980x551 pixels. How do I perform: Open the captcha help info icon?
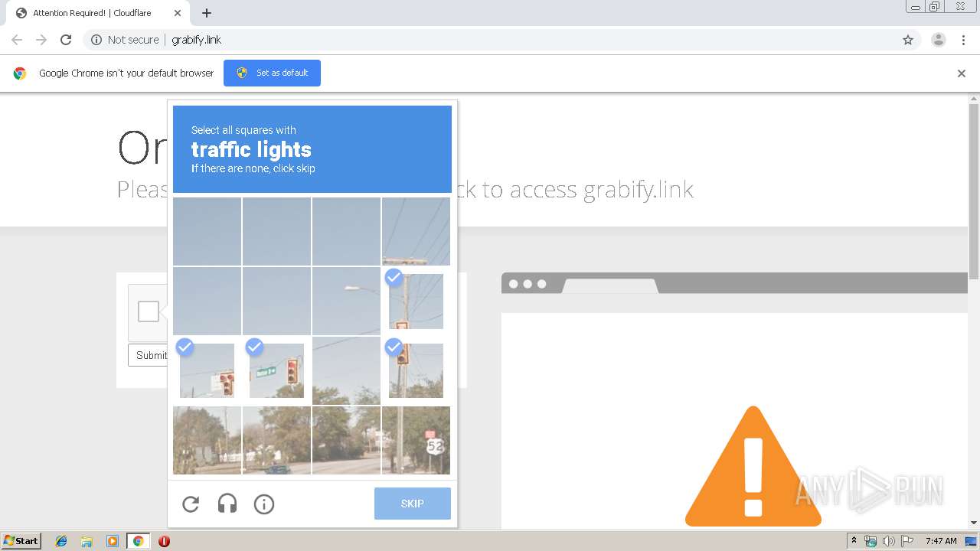click(264, 504)
